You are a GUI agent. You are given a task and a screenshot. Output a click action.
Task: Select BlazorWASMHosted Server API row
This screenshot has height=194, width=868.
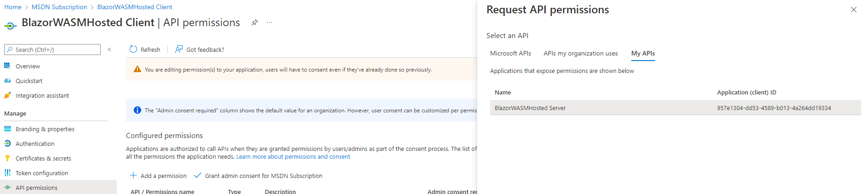pyautogui.click(x=530, y=108)
